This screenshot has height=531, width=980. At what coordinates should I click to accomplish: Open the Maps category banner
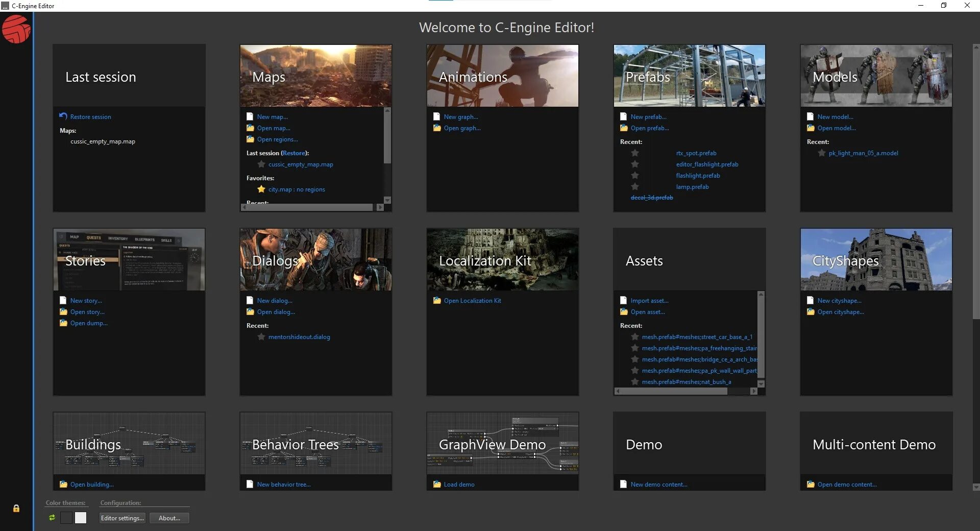click(x=316, y=76)
